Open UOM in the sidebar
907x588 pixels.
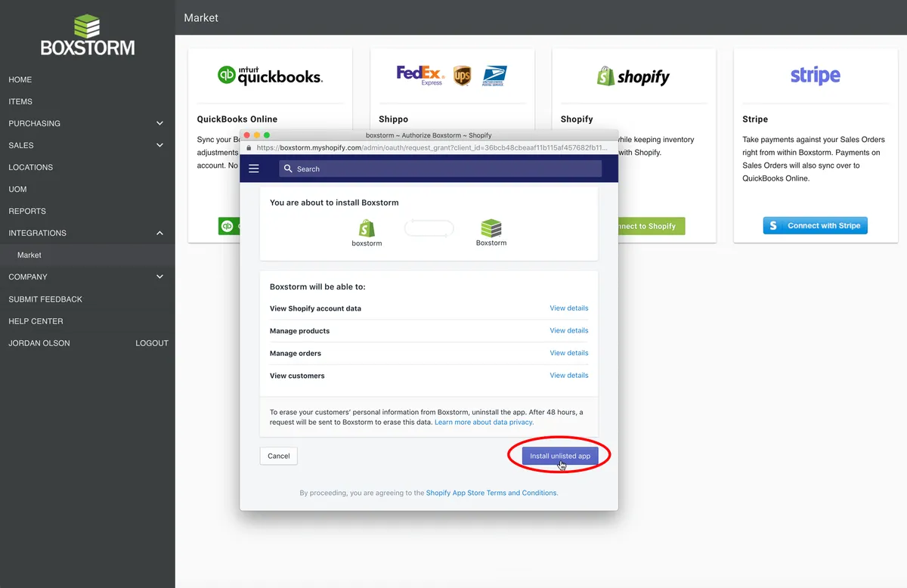point(17,189)
